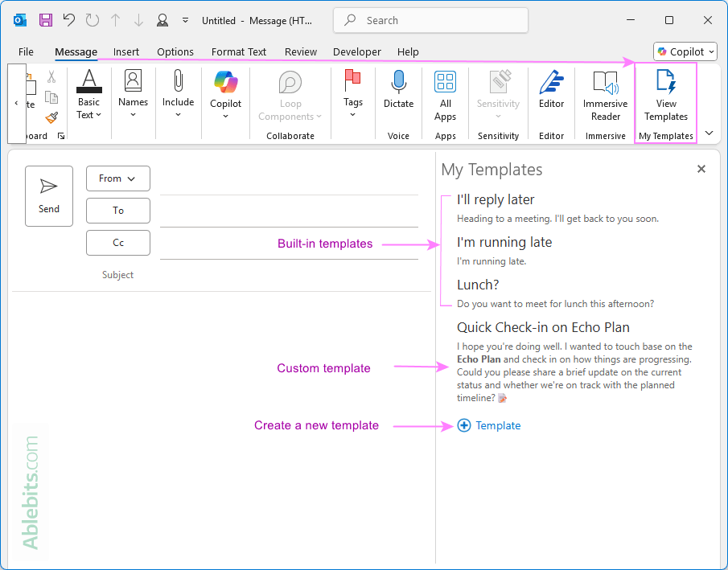Open the Format Text tab
Screen dimensions: 728x570
point(239,51)
